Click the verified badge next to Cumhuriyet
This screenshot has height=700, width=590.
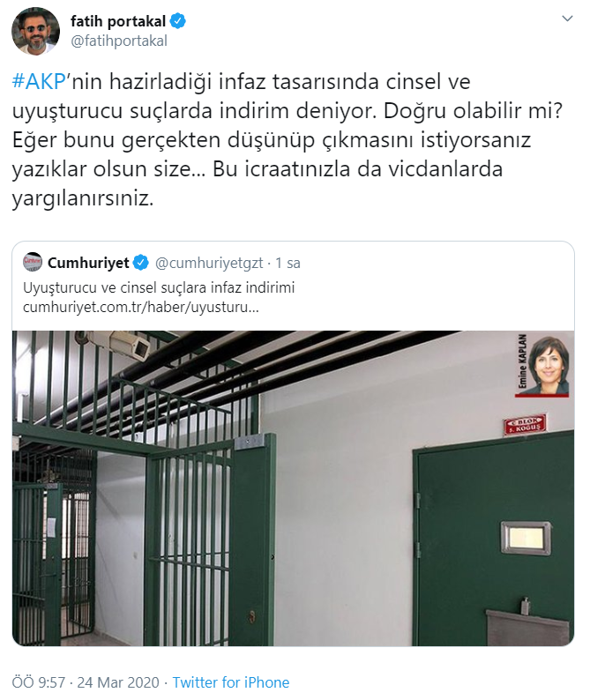[x=141, y=263]
